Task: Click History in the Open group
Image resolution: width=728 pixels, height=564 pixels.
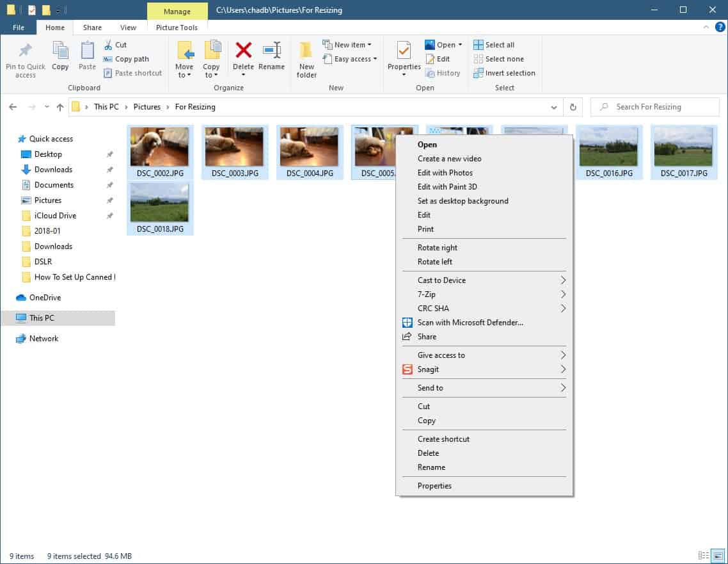Action: (443, 73)
